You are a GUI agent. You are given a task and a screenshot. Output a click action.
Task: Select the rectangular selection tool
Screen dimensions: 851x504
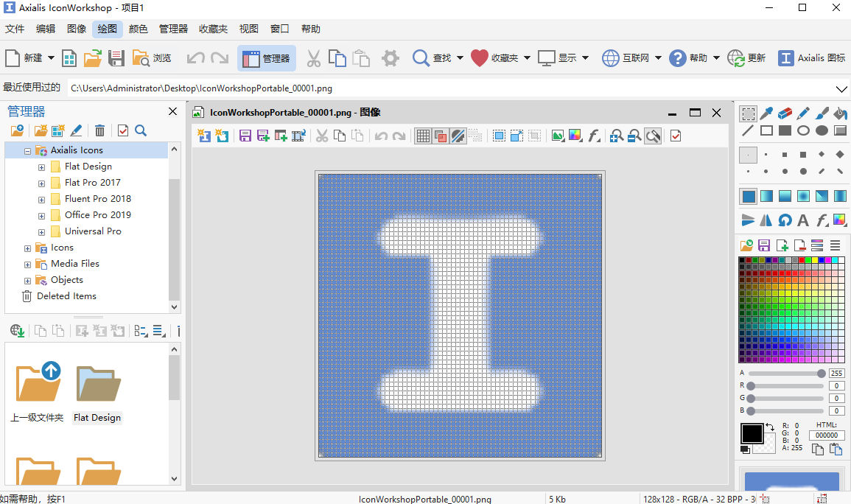(x=748, y=113)
